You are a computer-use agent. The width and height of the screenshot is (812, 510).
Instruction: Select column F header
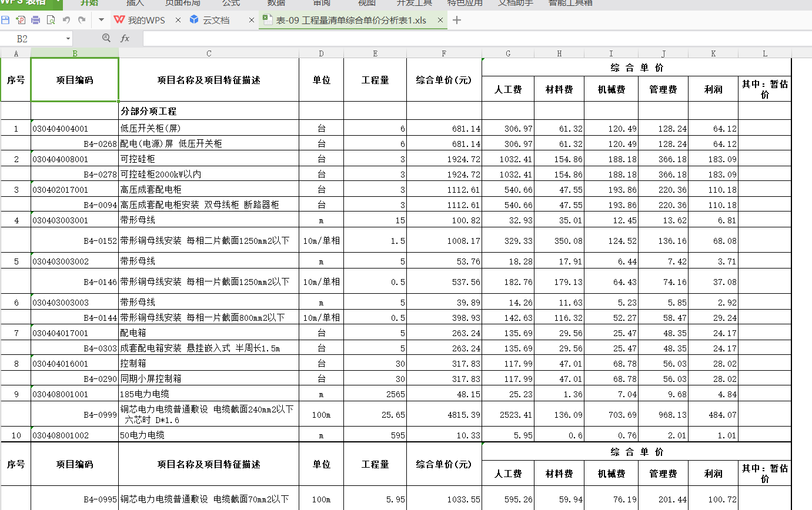coord(444,53)
